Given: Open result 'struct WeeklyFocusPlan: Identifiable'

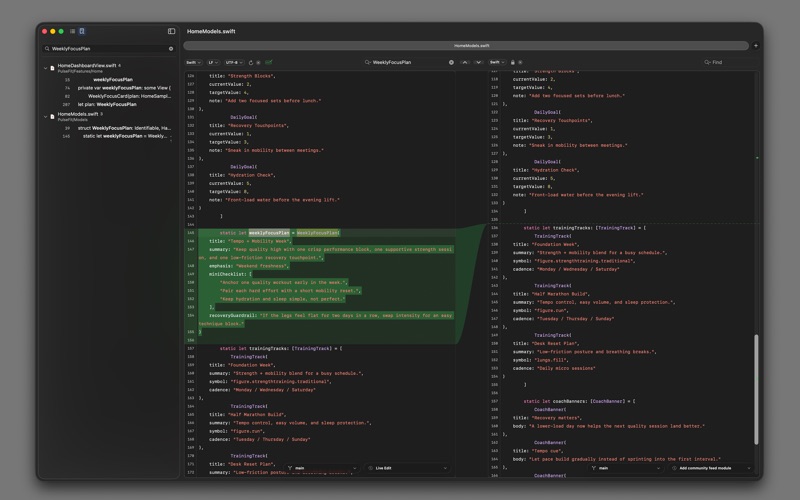Looking at the screenshot, I should click(124, 128).
